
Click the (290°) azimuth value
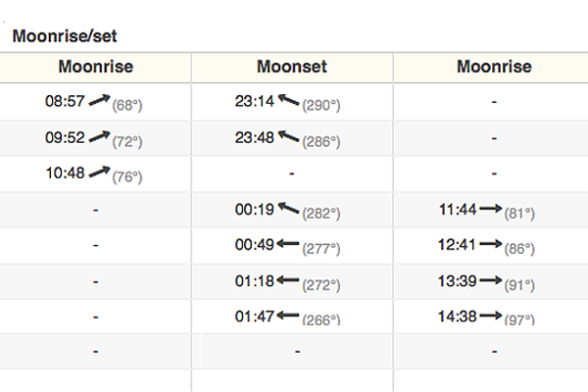point(321,106)
